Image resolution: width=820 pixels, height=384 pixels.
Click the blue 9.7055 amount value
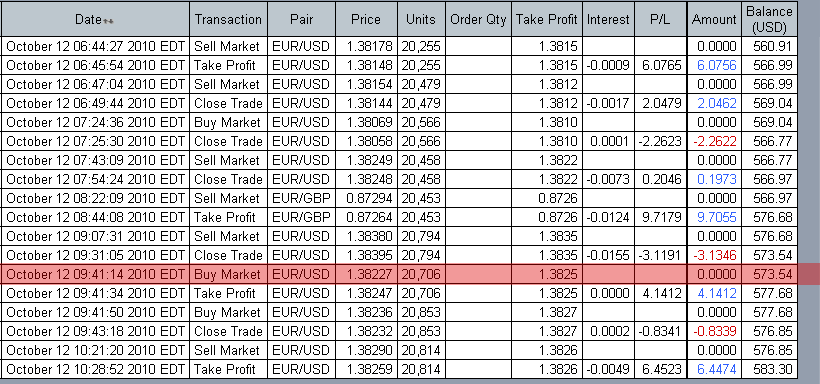716,217
